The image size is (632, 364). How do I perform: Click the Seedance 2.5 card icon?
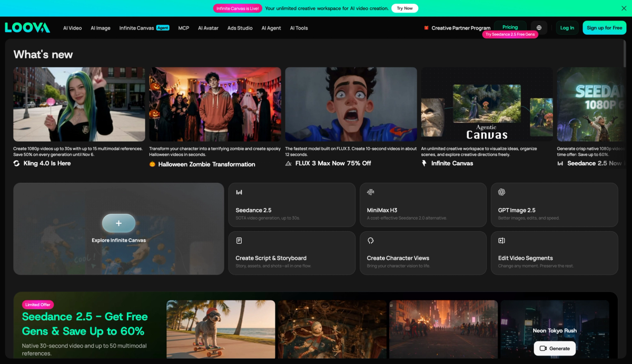239,192
